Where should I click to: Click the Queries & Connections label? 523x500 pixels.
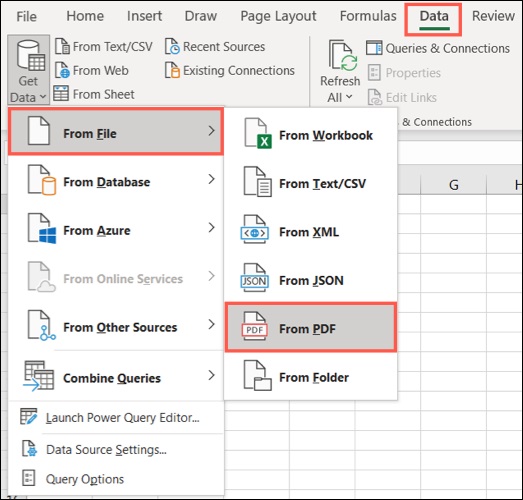(448, 49)
